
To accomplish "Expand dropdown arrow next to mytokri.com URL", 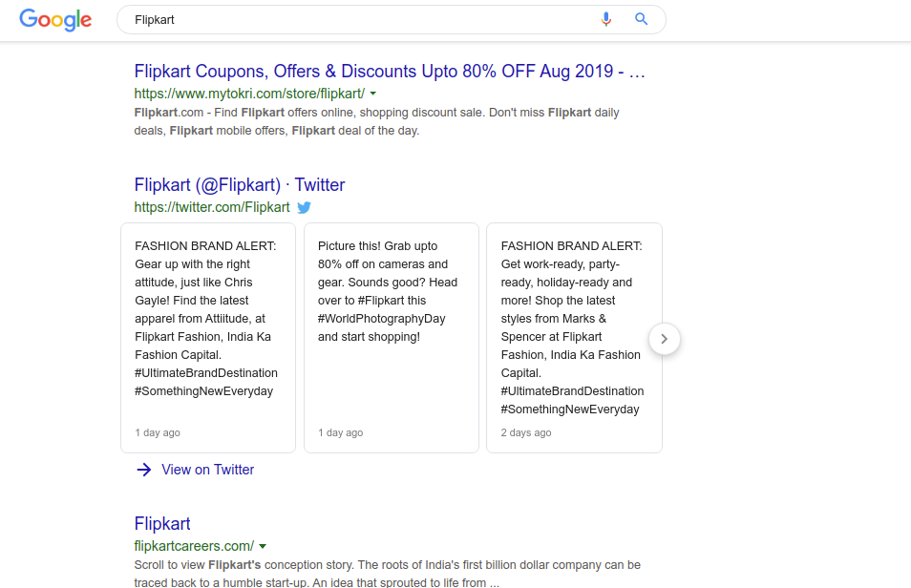I will [x=373, y=94].
